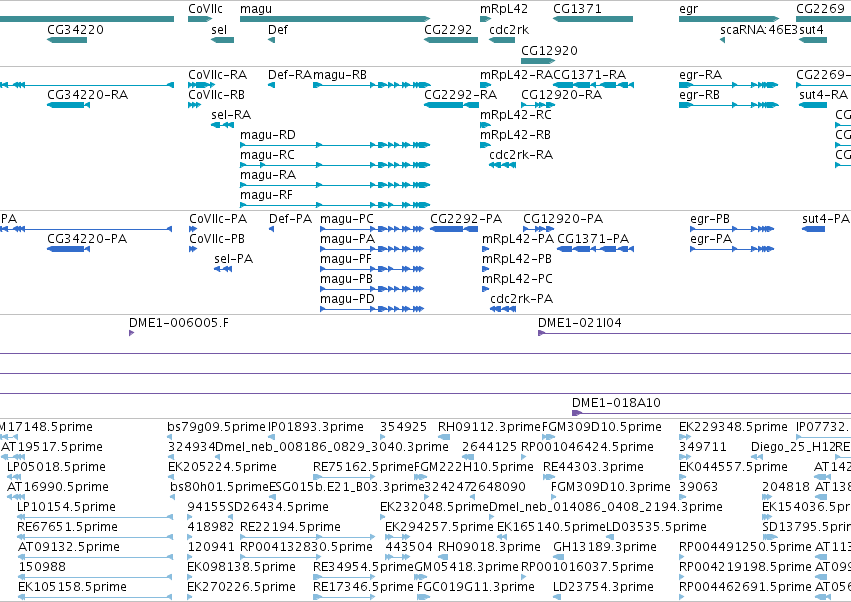Image resolution: width=851 pixels, height=602 pixels.
Task: Click the magu-PD protein label
Action: (x=347, y=299)
